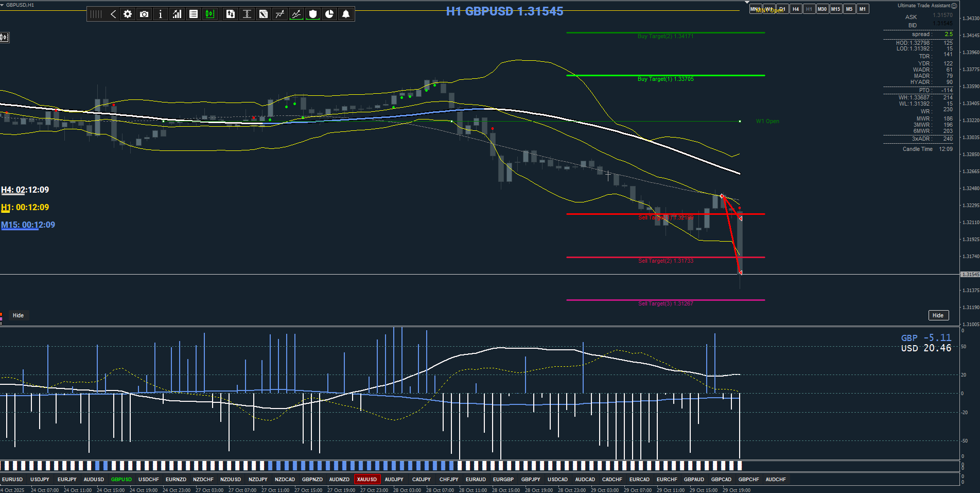This screenshot has height=493, width=980.
Task: Click the Hide button at bottom left
Action: tap(18, 315)
